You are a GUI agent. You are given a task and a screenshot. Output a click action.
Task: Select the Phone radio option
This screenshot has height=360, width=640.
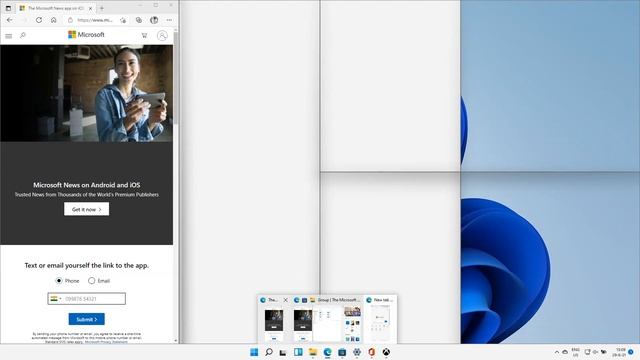(59, 280)
